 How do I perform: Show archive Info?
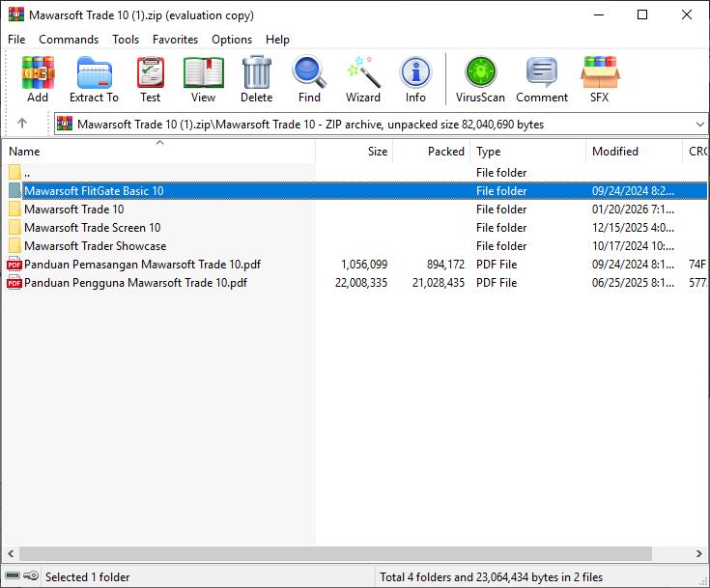(415, 79)
